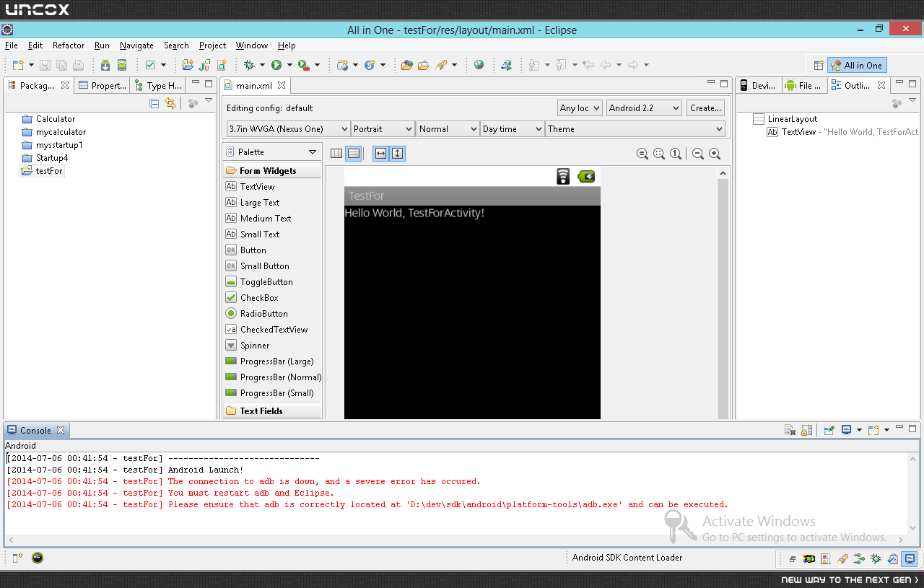The height and width of the screenshot is (588, 924).
Task: Open the Navigate menu
Action: coord(136,45)
